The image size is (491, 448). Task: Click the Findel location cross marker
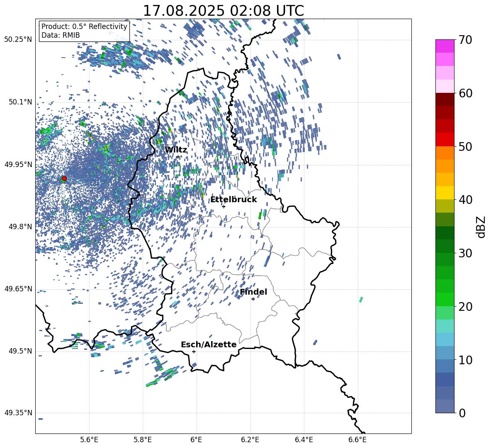(x=253, y=299)
